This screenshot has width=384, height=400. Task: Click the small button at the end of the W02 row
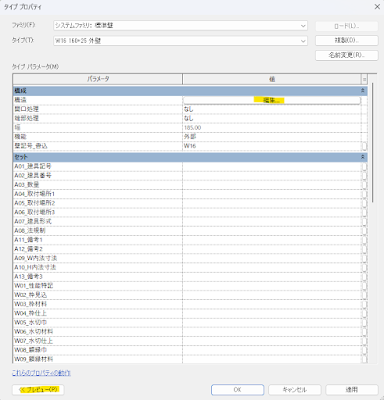click(x=365, y=295)
